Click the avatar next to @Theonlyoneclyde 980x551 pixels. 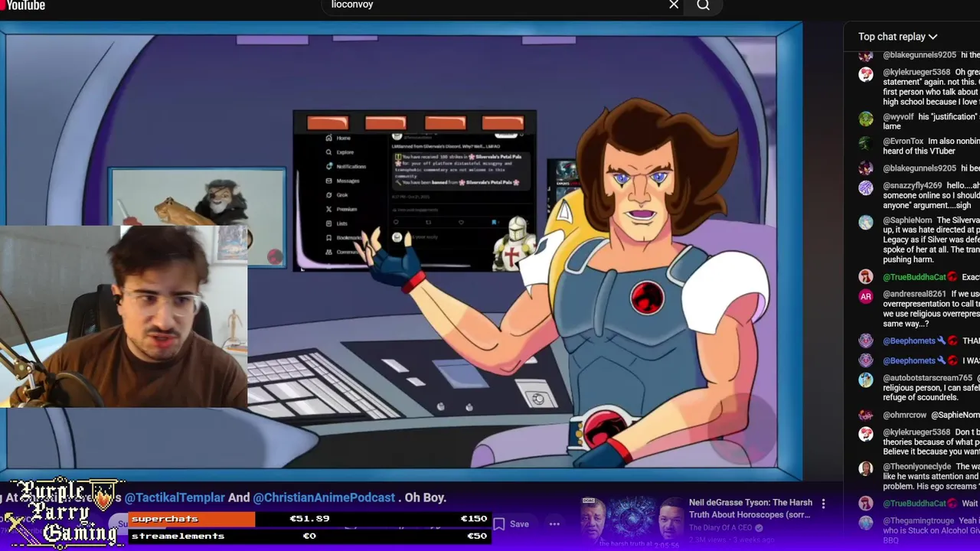tap(866, 468)
